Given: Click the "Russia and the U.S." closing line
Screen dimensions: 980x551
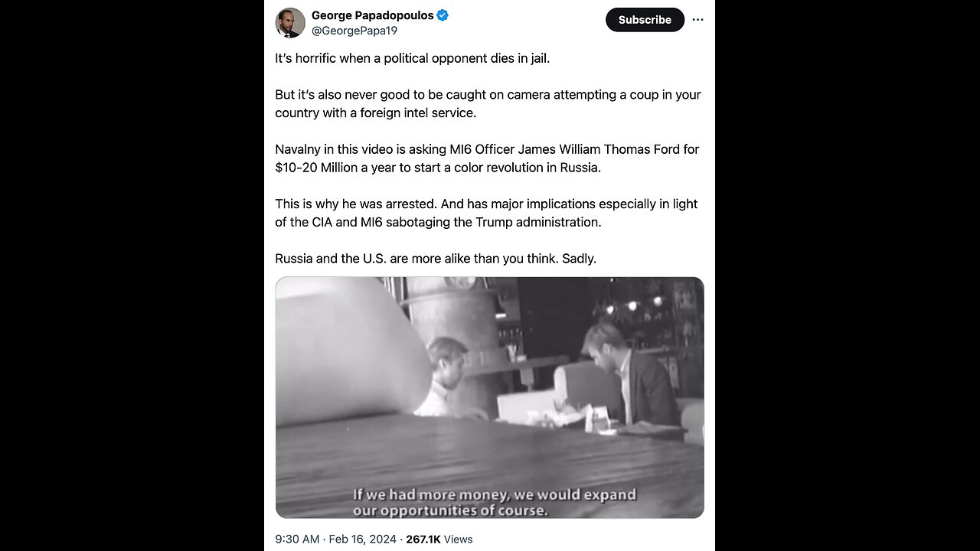Looking at the screenshot, I should [x=435, y=259].
